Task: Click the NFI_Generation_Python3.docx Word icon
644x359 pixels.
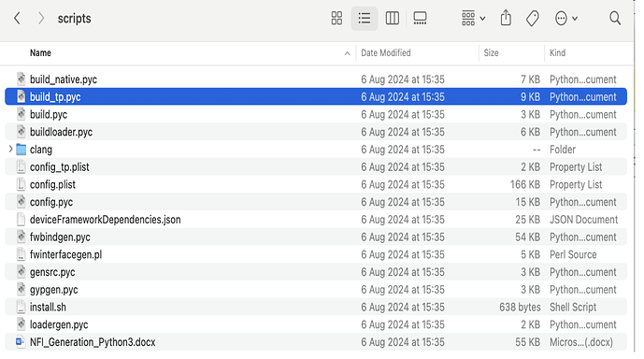Action: [x=21, y=342]
